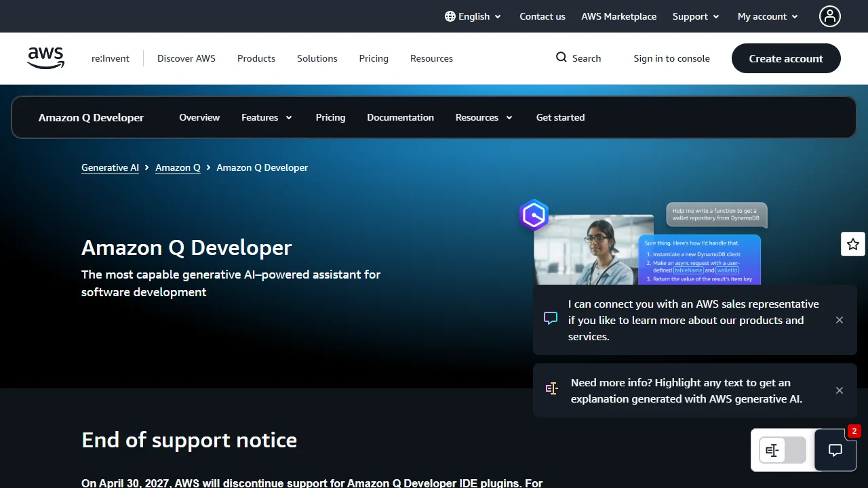Open the top Resources menu

point(431,58)
